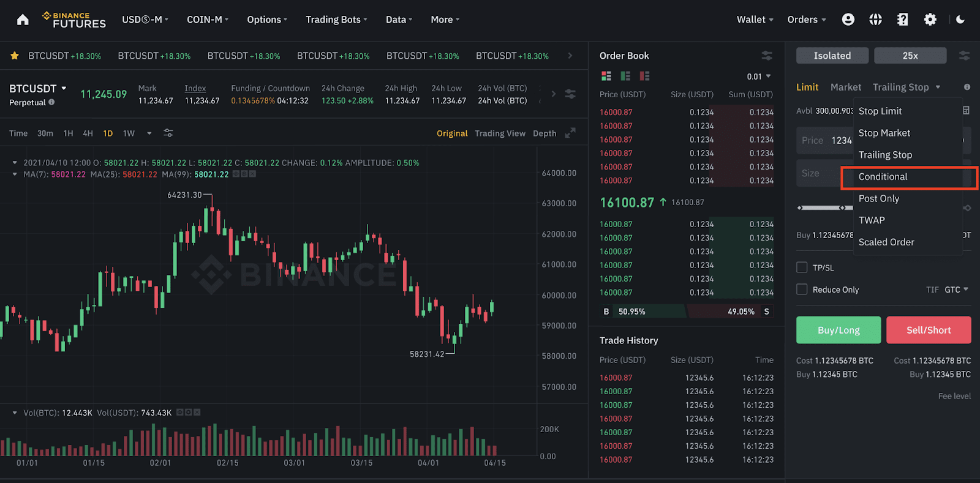The width and height of the screenshot is (980, 483).
Task: Set chart interval to 4H
Action: (88, 133)
